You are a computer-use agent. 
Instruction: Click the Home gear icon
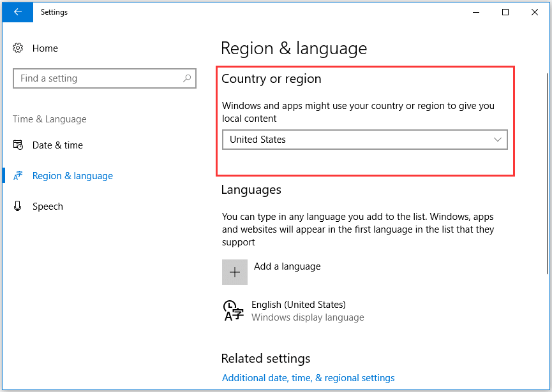(19, 48)
